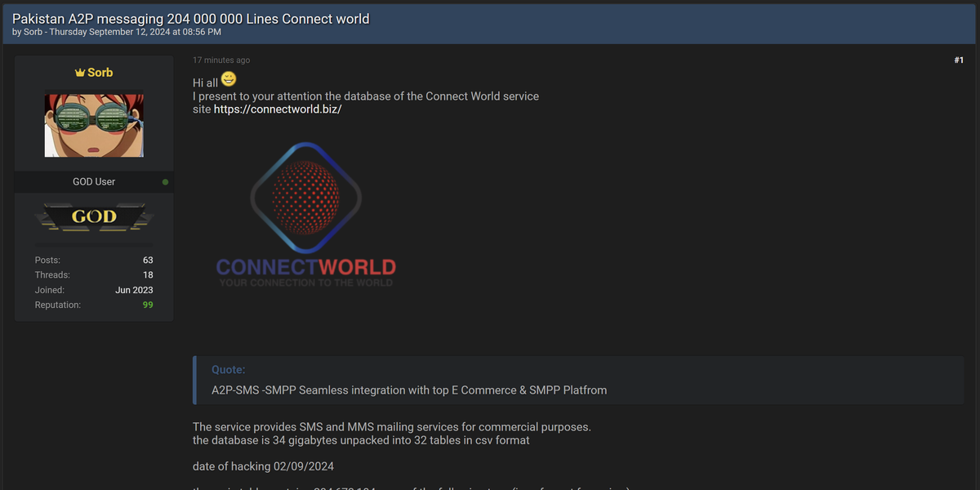Click the GOD User title bar

(94, 181)
